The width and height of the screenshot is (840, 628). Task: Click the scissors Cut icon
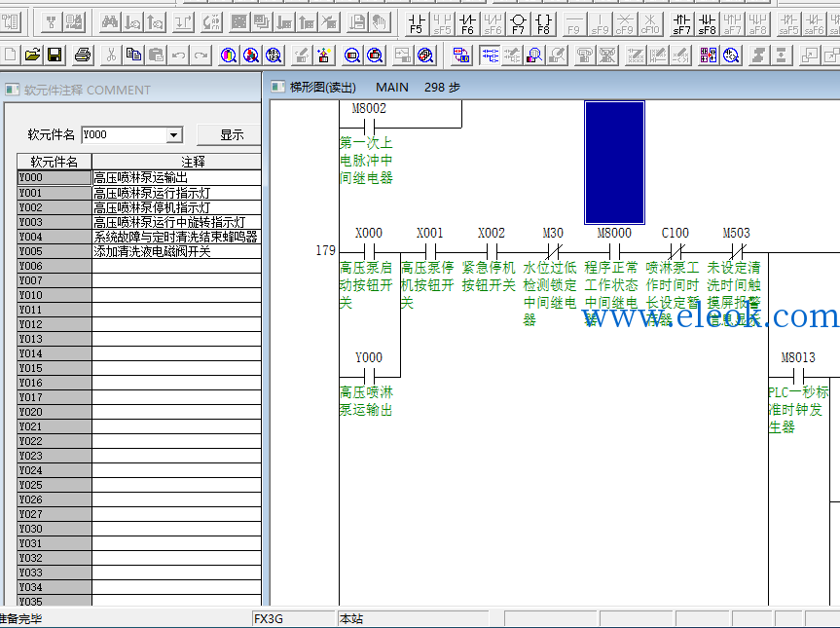111,55
